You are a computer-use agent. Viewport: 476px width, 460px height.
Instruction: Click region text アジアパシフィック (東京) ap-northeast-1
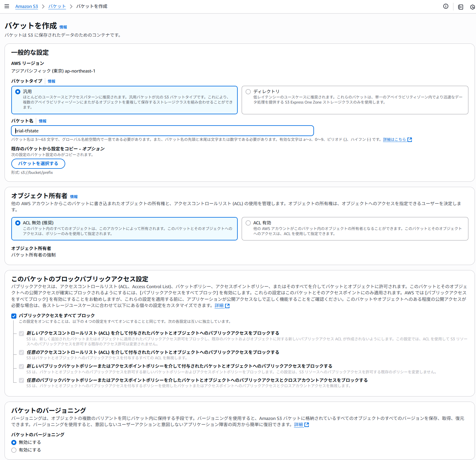coord(53,71)
